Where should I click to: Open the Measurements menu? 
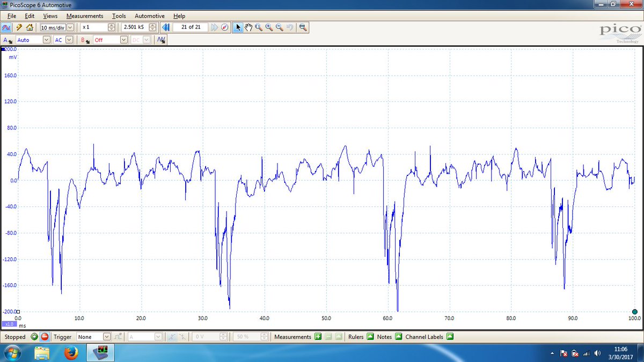85,16
